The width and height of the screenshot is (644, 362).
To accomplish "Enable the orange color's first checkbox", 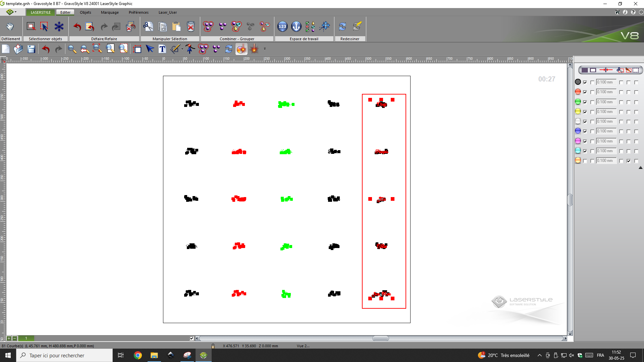I will [585, 161].
